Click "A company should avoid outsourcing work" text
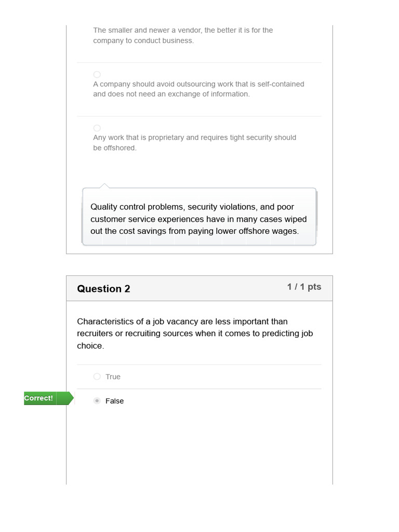 pos(198,84)
